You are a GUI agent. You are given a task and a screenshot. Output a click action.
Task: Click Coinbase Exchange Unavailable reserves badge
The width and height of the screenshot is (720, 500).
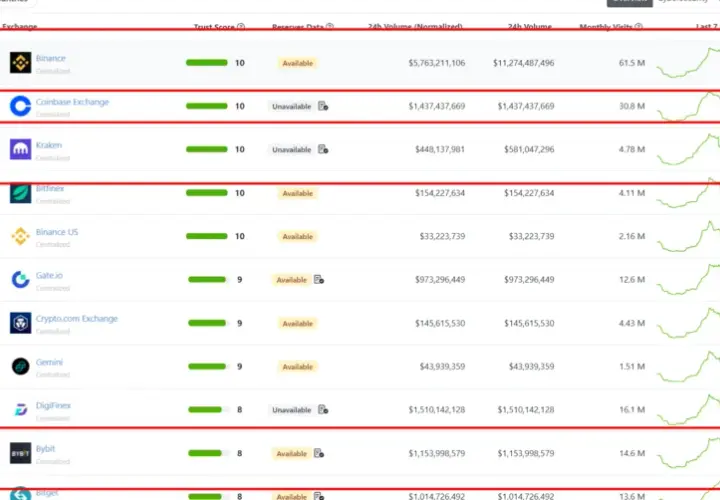pyautogui.click(x=292, y=107)
